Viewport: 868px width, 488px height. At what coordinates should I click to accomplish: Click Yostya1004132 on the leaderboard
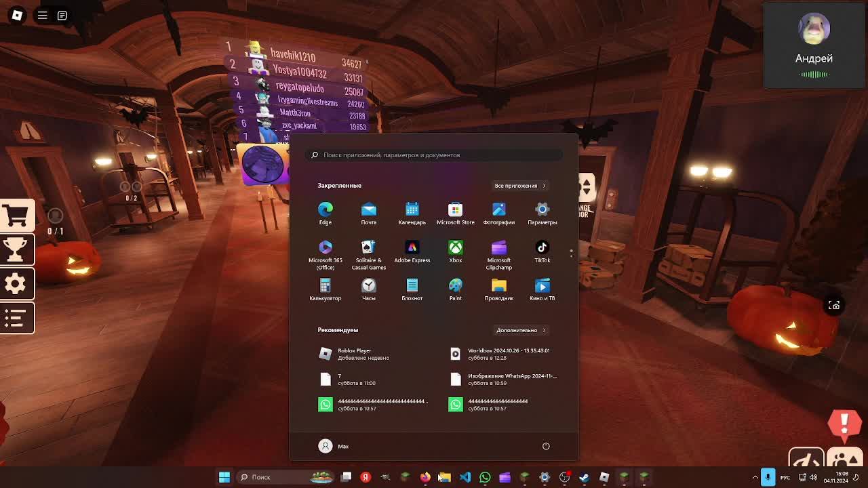coord(299,71)
